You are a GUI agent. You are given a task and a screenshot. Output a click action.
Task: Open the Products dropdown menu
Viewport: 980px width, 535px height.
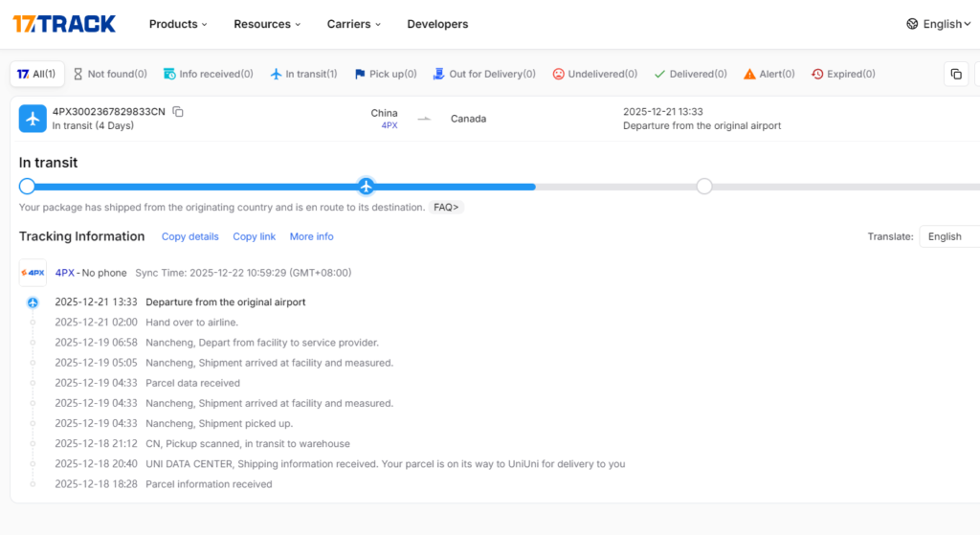(x=178, y=24)
